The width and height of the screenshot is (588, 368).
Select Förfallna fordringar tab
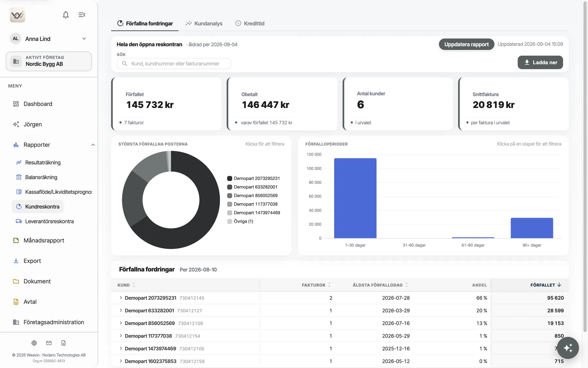tap(145, 23)
